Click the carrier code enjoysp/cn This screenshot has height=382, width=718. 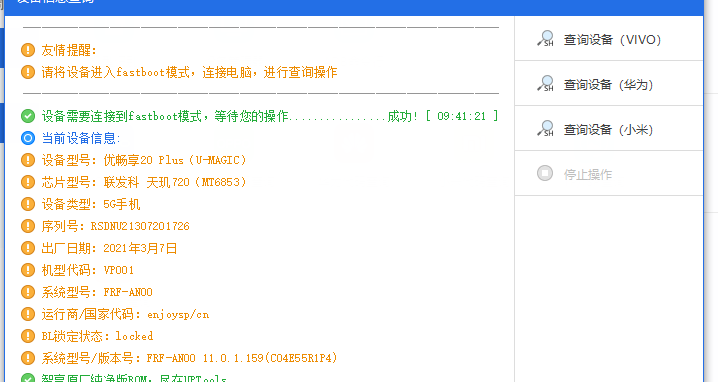coord(178,315)
